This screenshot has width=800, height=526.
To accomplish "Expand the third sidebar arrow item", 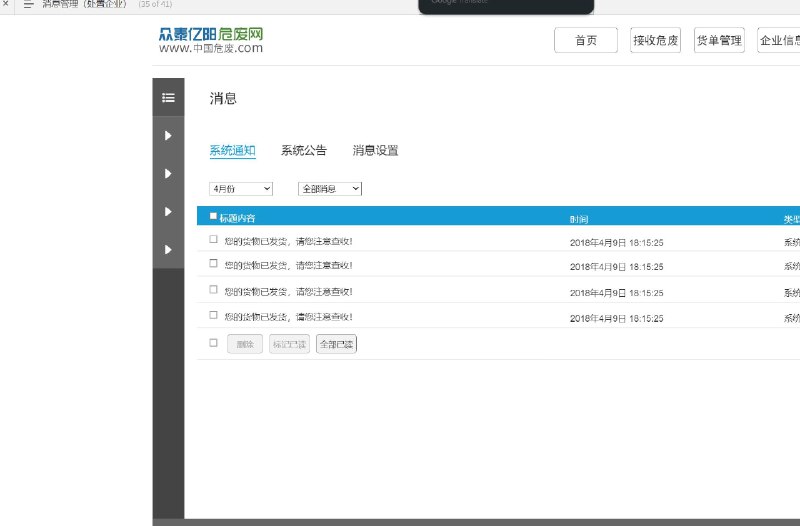I will click(168, 212).
